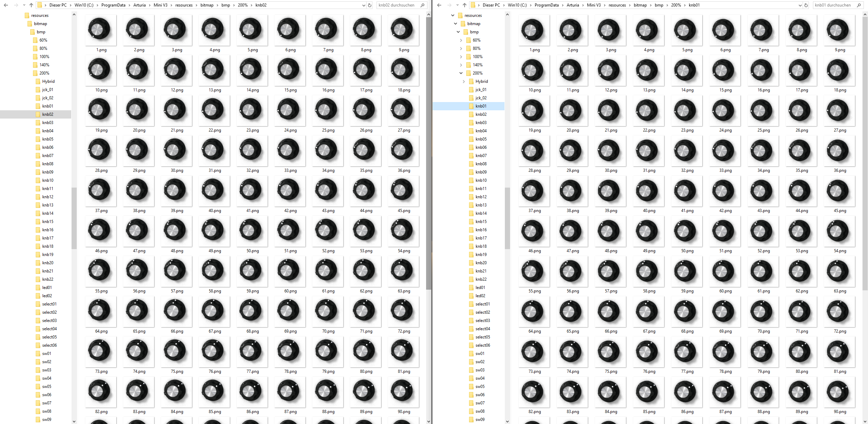
Task: Open sw04 folder in right tree
Action: point(480,378)
